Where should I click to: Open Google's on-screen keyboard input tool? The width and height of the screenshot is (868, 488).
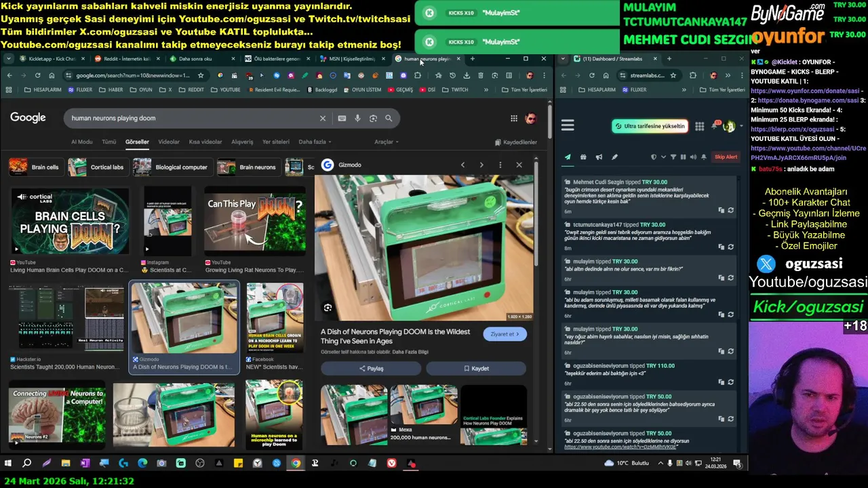342,118
